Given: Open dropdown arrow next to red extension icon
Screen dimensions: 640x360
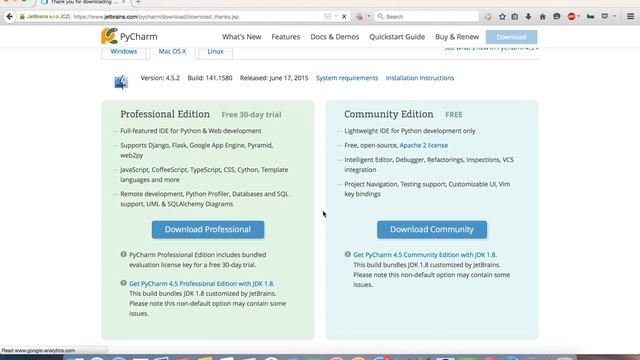Looking at the screenshot, I should [x=369, y=17].
